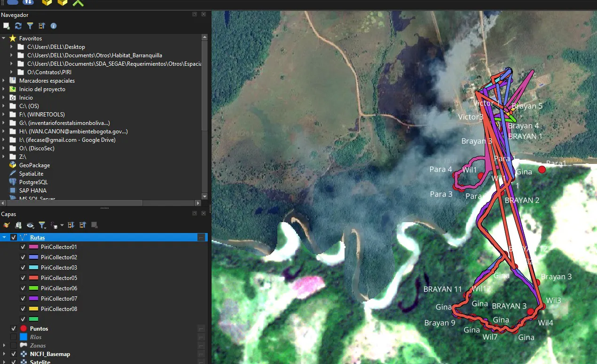Uncheck the Rutas layer visibility checkbox
This screenshot has height=364, width=597.
coord(14,238)
